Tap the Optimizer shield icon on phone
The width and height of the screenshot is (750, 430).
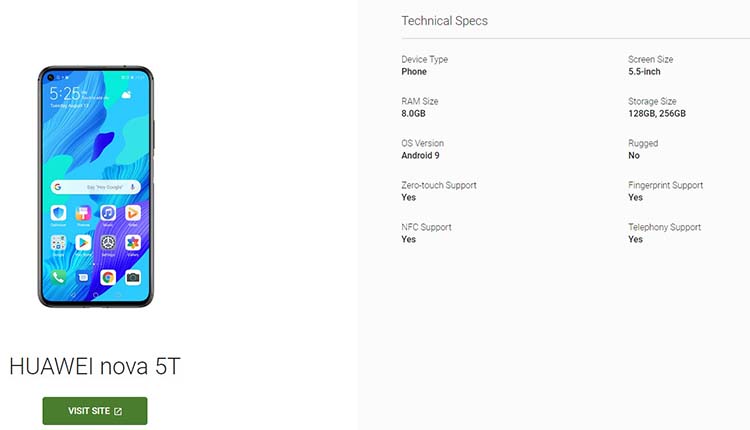[58, 213]
